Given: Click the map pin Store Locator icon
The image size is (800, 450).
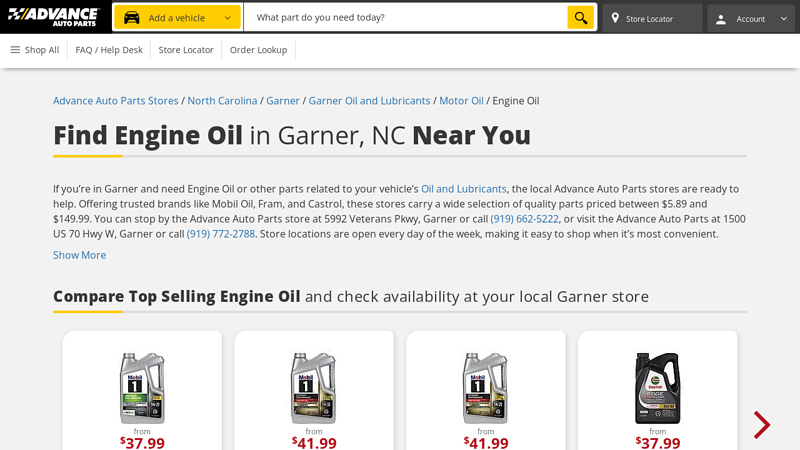Looking at the screenshot, I should click(x=615, y=18).
